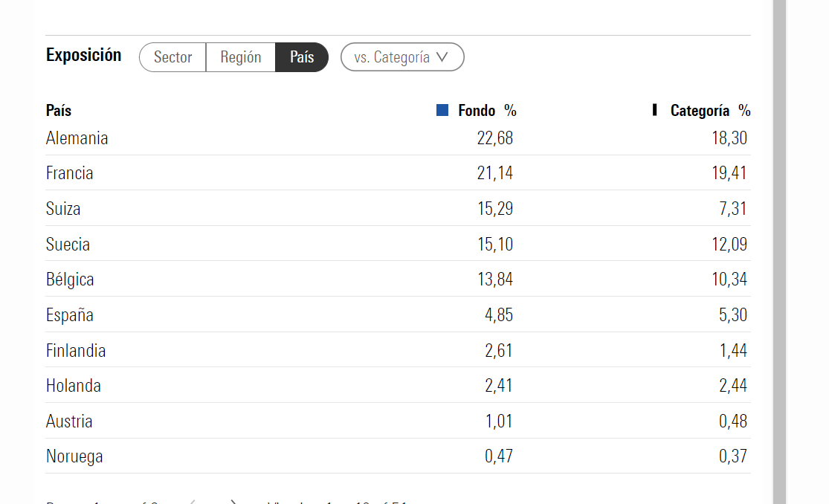Screen dimensions: 829x504
Task: Select the Finlandia row
Action: (x=76, y=350)
